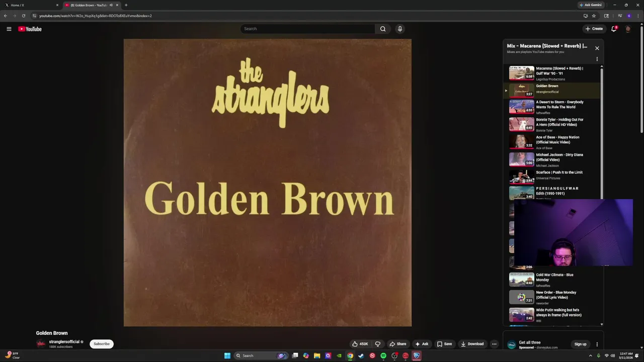Play Bonnie Tyler Holding Out For A Hero
This screenshot has width=644, height=362.
tap(553, 125)
